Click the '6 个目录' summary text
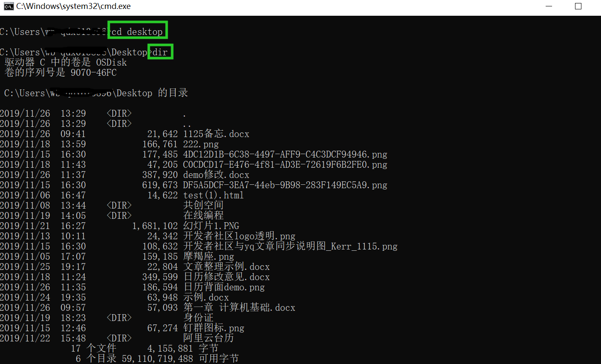Image resolution: width=601 pixels, height=364 pixels. [96, 358]
